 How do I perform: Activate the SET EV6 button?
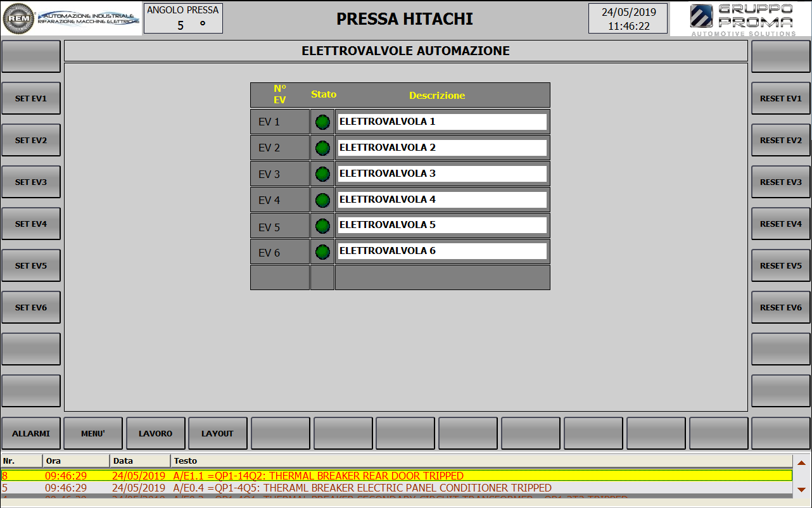[x=31, y=307]
